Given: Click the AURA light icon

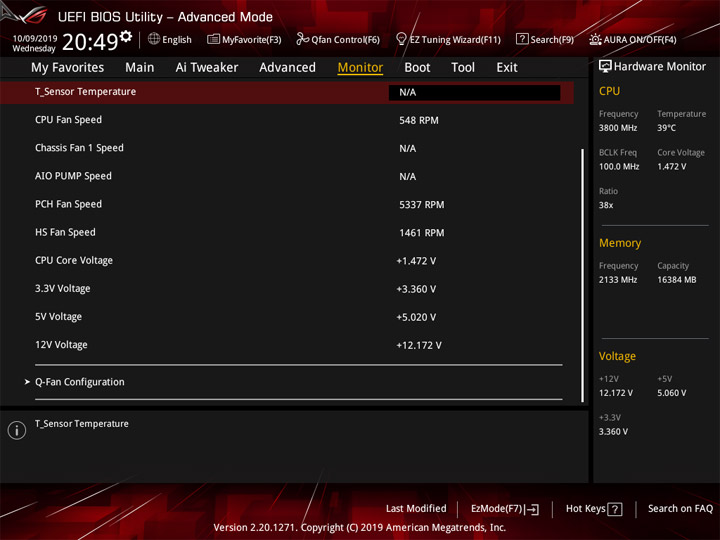Looking at the screenshot, I should (x=595, y=39).
